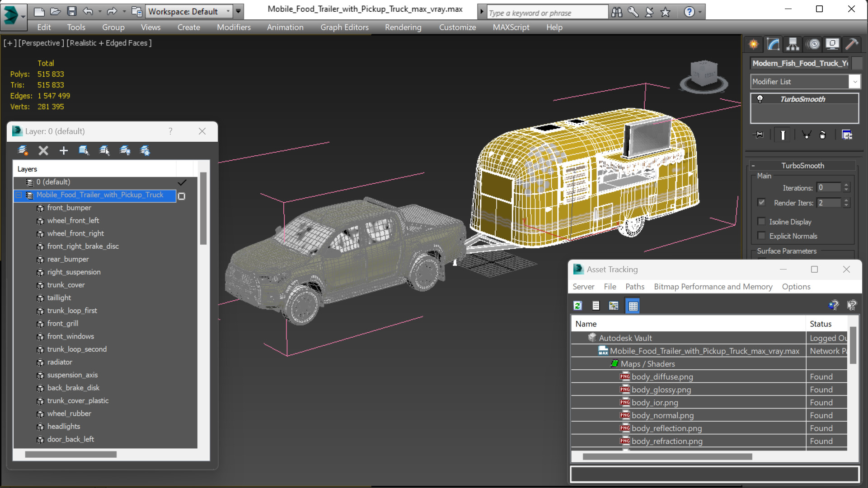
Task: Click the Asset Tracking list view icon
Action: pos(596,306)
